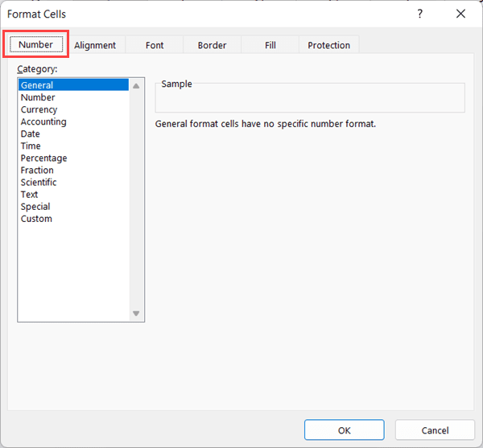Viewport: 483px width, 448px height.
Task: Select Custom category option
Action: click(x=36, y=218)
